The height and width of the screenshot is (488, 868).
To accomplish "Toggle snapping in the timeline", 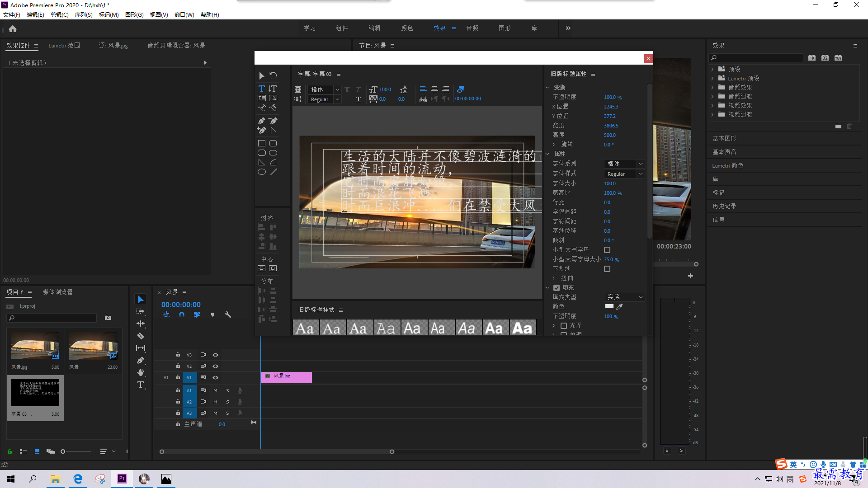I will point(181,314).
